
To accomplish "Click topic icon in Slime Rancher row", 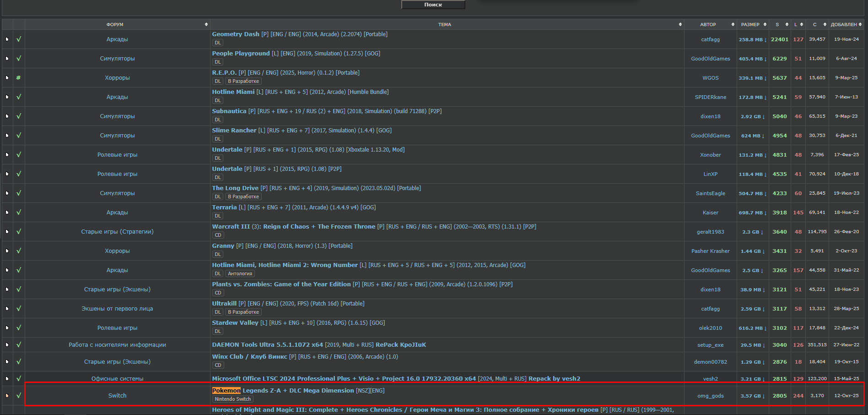I will tap(7, 136).
